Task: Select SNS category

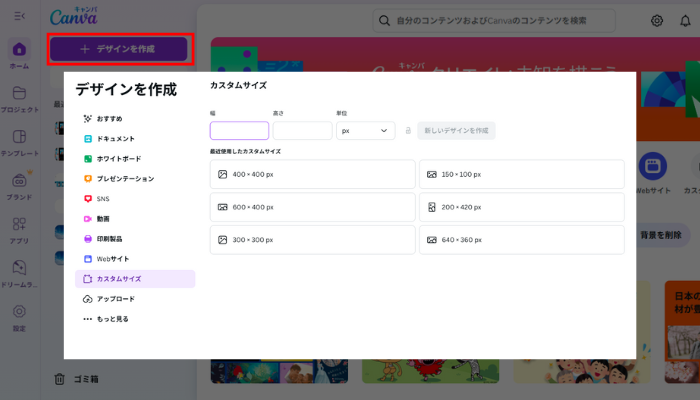Action: click(x=135, y=199)
